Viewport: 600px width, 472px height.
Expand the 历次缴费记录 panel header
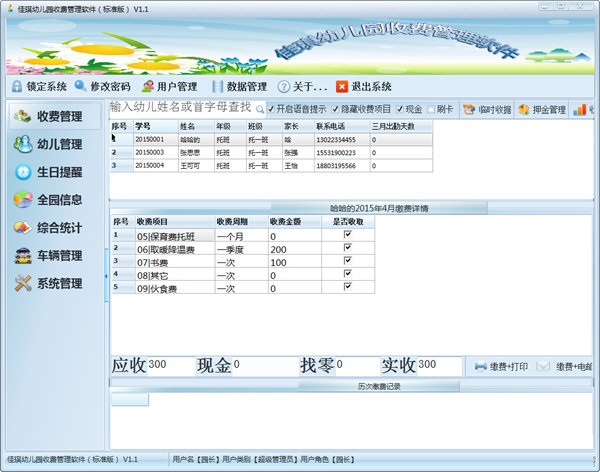click(x=379, y=386)
